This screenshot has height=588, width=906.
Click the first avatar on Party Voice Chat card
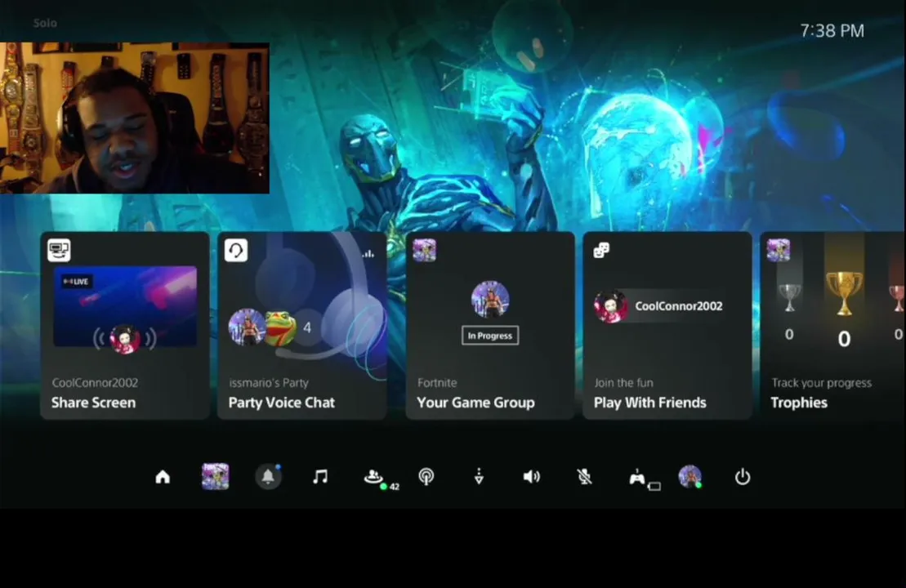coord(247,327)
